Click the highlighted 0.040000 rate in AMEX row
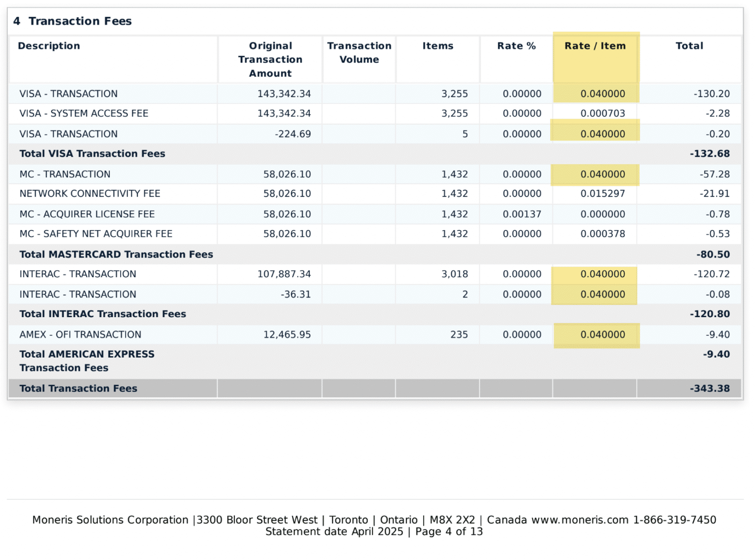The image size is (756, 559). tap(602, 334)
